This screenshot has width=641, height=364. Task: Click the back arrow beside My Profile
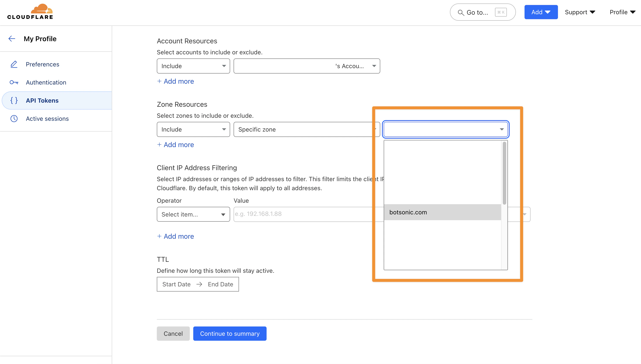click(12, 39)
